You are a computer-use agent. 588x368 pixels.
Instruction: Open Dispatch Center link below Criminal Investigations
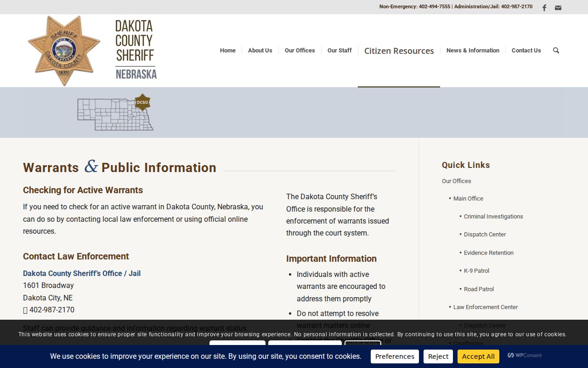tap(485, 235)
